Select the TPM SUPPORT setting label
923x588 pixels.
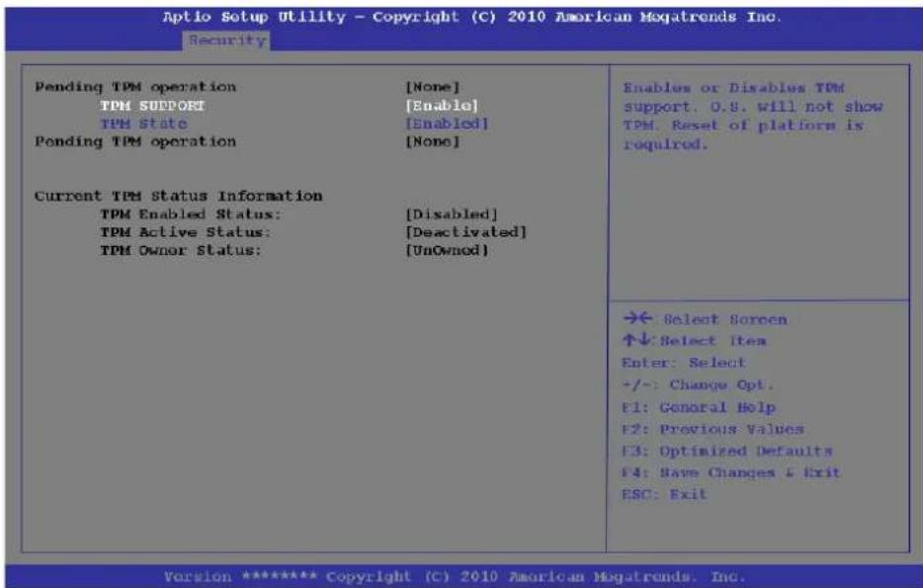tap(152, 106)
